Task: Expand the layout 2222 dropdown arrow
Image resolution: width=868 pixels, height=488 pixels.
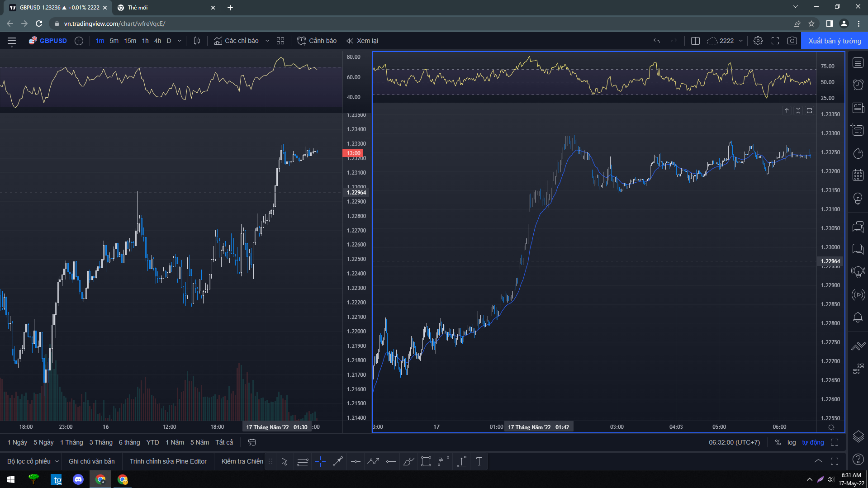Action: click(741, 41)
